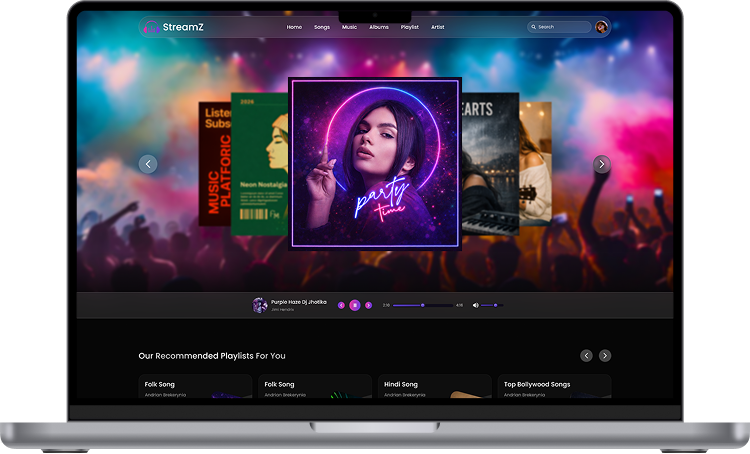
Task: Click the magnifier icon in search box
Action: 533,27
